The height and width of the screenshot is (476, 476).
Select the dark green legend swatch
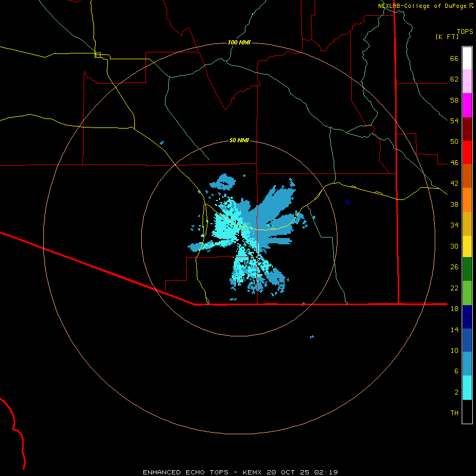point(467,269)
